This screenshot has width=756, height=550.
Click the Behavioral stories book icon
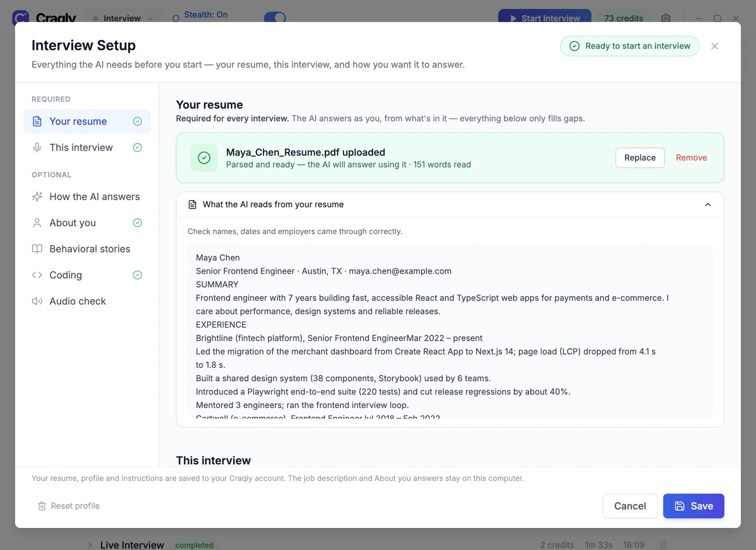[37, 249]
